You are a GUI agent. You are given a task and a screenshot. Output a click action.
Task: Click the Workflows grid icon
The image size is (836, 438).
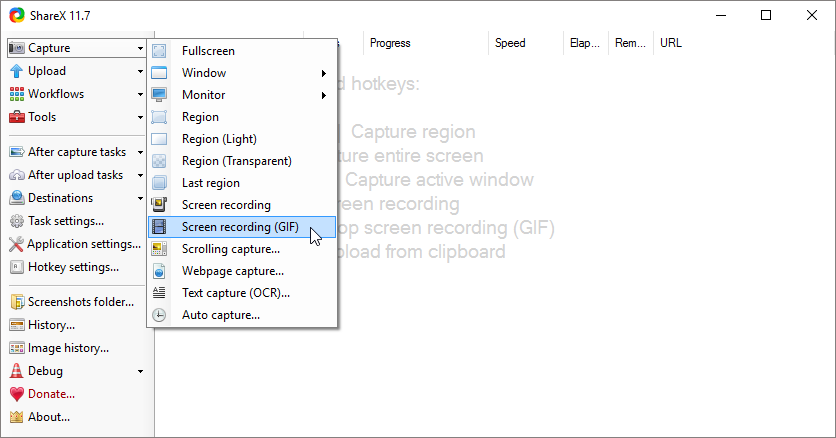(17, 94)
